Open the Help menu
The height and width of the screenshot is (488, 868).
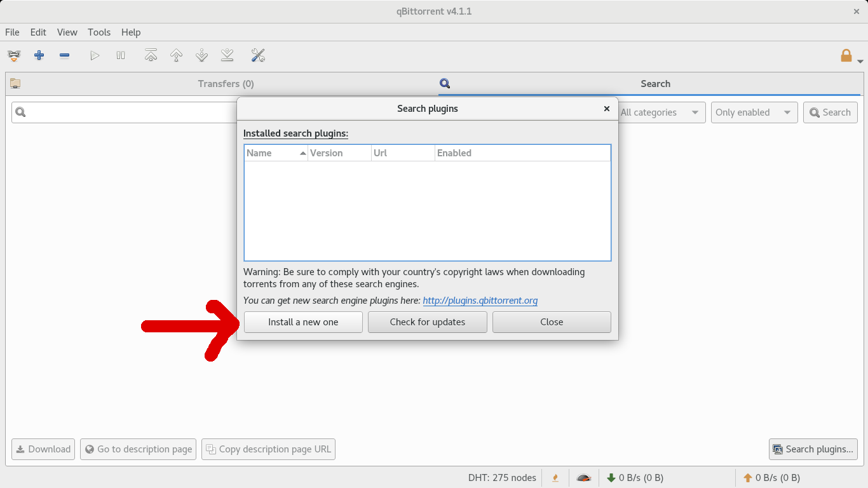coord(131,32)
